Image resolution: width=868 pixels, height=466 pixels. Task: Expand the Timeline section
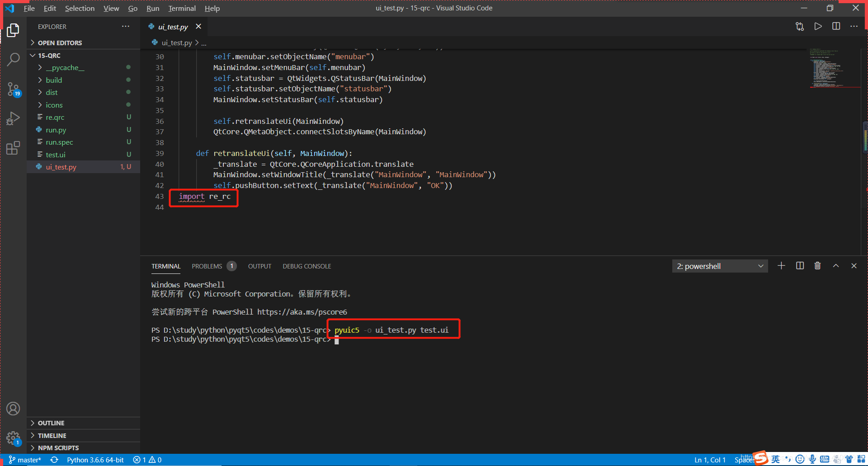point(84,436)
